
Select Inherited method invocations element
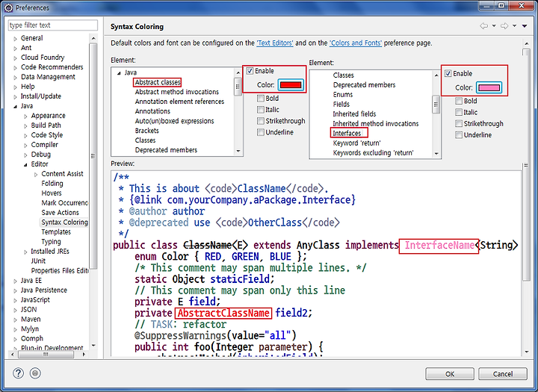click(x=376, y=123)
